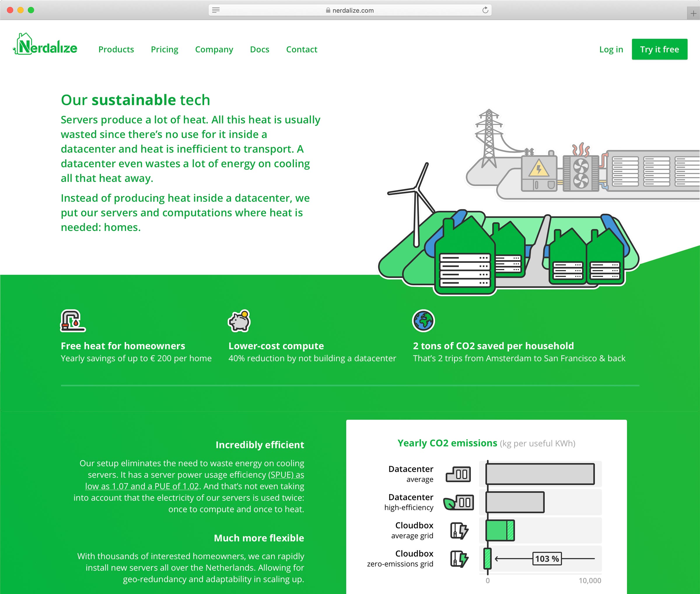Screen dimensions: 700x594
Task: Open a new browser tab
Action: click(693, 13)
